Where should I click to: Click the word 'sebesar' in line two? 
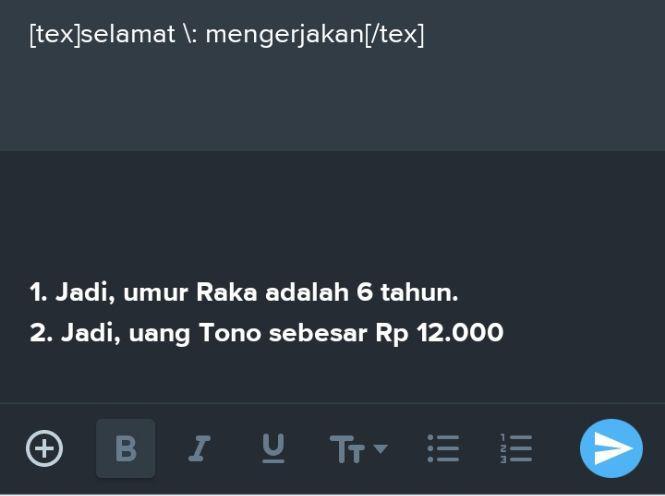[318, 332]
